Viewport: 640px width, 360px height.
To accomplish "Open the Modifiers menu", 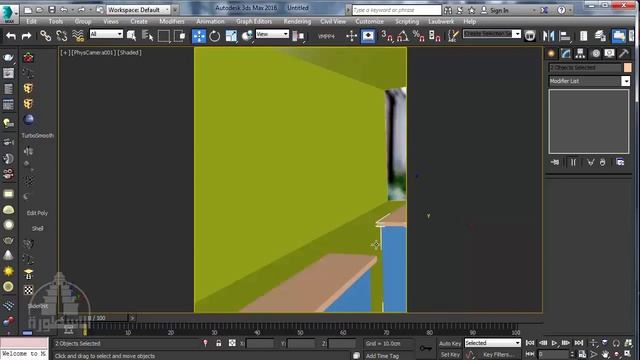I will (172, 21).
